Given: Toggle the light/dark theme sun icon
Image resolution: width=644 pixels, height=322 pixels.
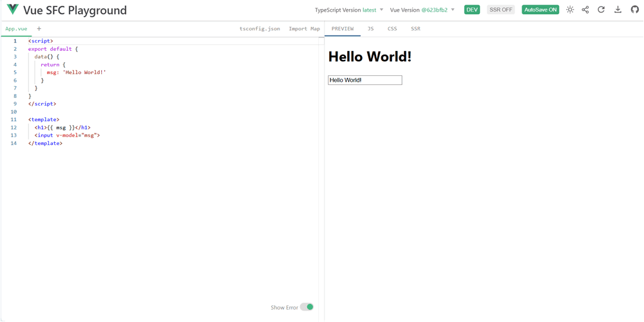Looking at the screenshot, I should pos(570,10).
